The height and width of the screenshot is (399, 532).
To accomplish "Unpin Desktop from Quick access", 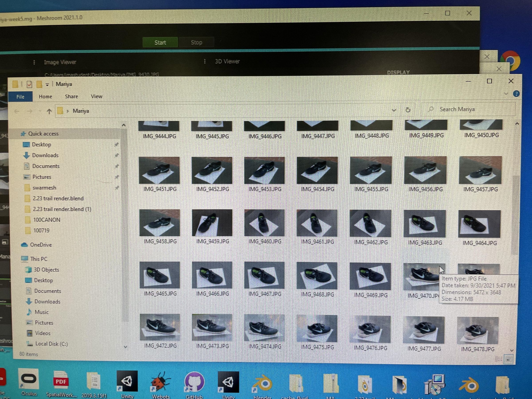I will (117, 144).
